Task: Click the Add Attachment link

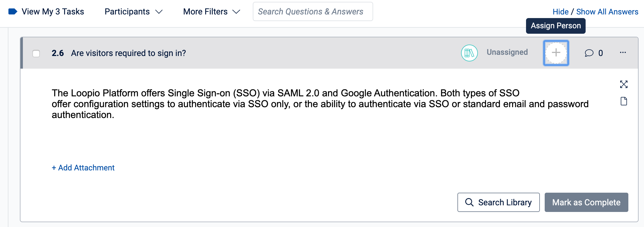Action: (83, 168)
